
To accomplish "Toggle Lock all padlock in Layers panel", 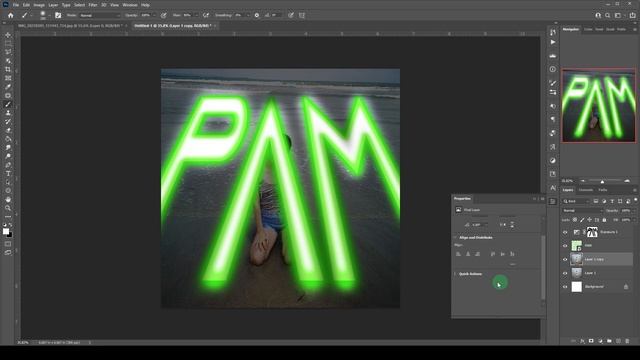I will coord(604,220).
